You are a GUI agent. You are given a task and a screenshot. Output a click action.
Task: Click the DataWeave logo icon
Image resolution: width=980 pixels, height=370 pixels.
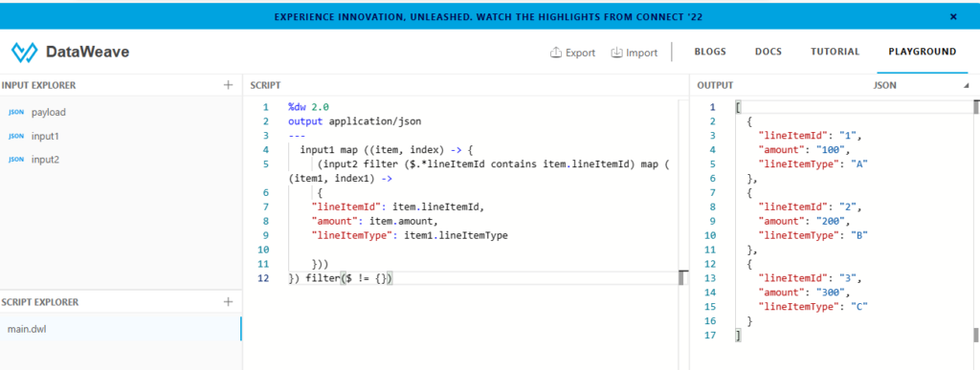[x=24, y=52]
